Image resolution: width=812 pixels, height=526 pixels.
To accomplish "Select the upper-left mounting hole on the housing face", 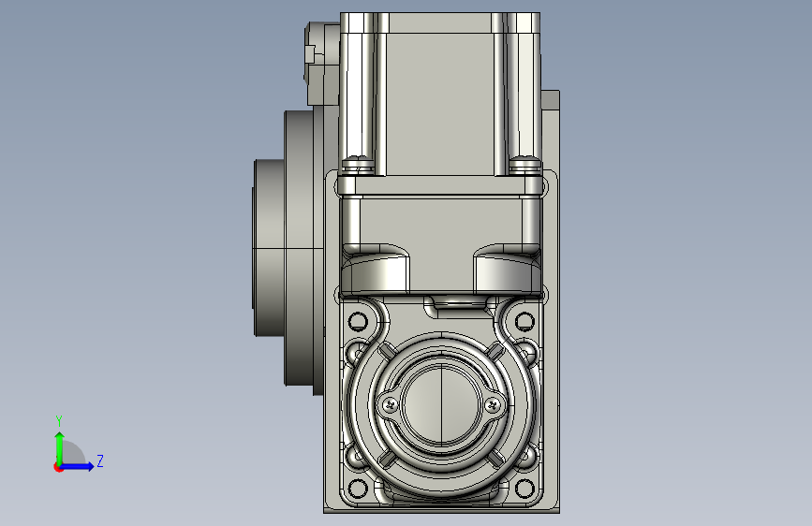I will [358, 321].
